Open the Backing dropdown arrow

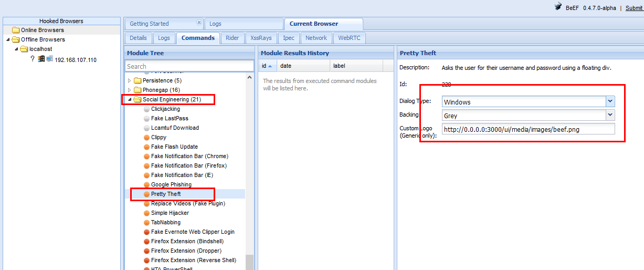tap(610, 115)
